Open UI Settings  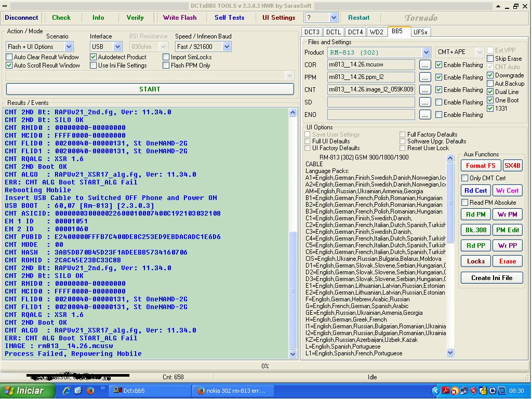(x=279, y=18)
